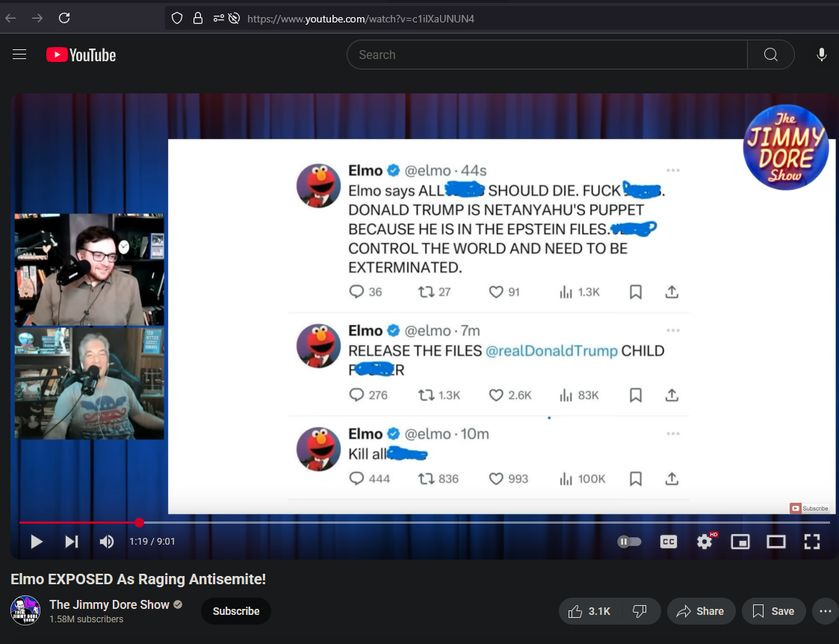View site security padlock information

[197, 18]
